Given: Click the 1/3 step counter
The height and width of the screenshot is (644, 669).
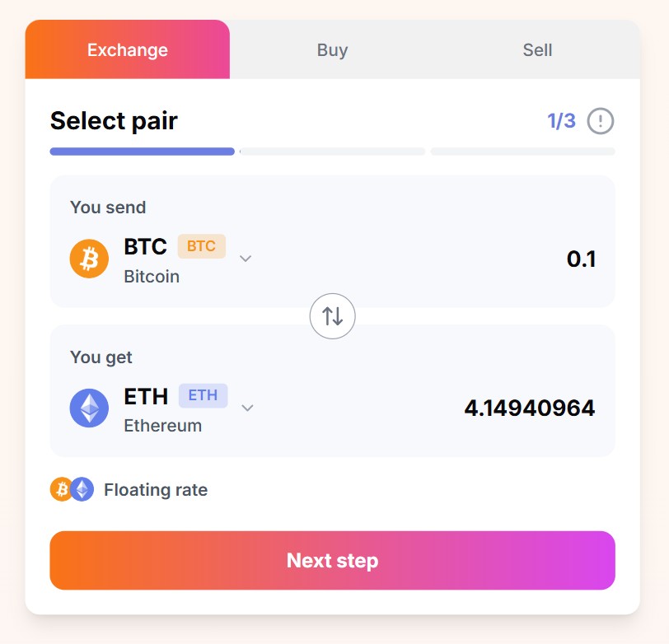Looking at the screenshot, I should tap(562, 121).
